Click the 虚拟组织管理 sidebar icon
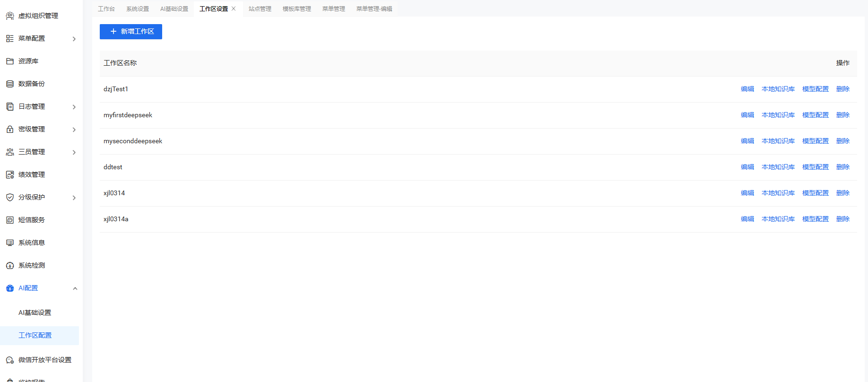Screen dimensions: 868x382 tap(10, 16)
